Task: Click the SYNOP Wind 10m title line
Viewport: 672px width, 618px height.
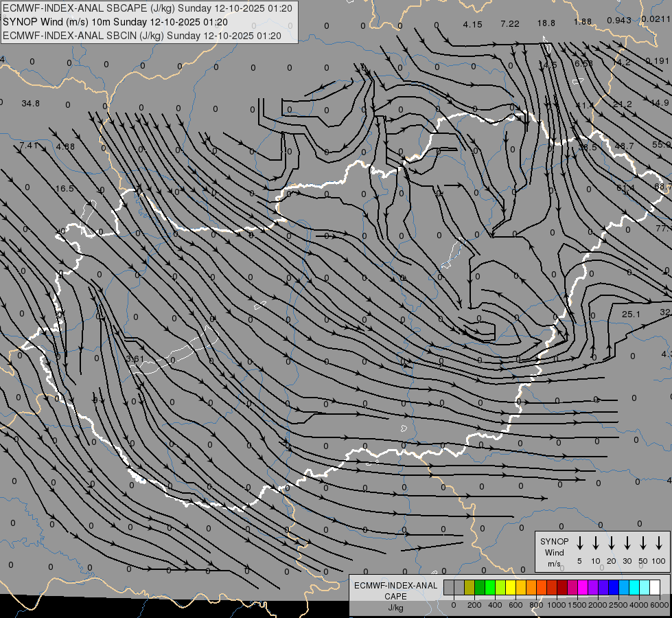Action: pyautogui.click(x=115, y=22)
